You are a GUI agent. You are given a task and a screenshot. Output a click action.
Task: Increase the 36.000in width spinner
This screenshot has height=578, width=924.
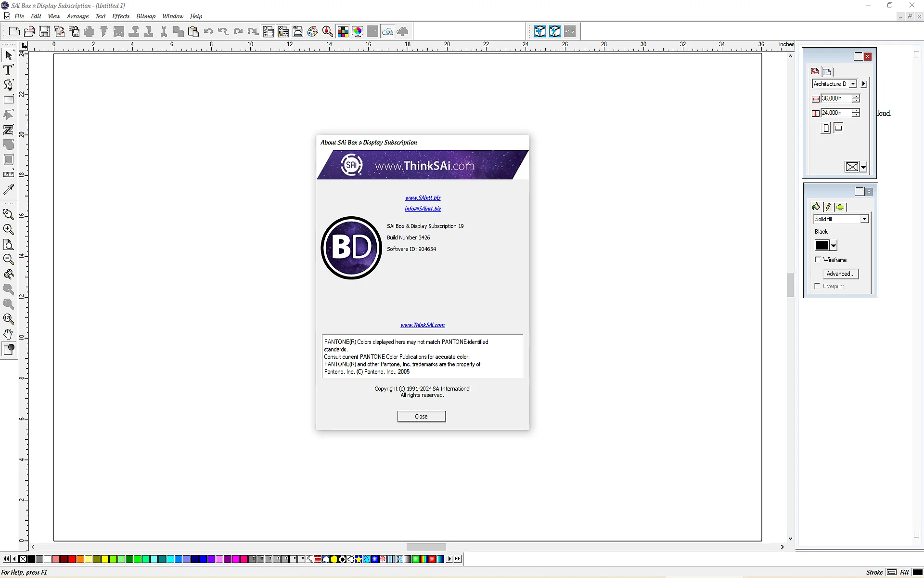(856, 96)
